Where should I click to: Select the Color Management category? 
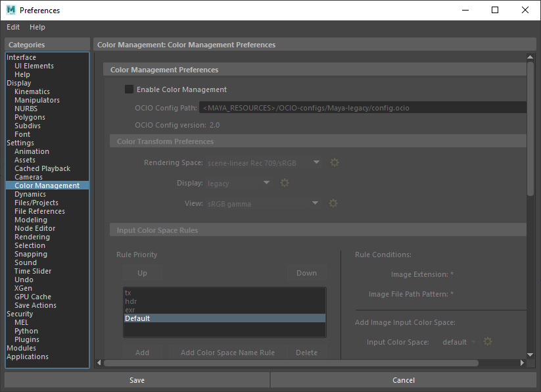(x=47, y=185)
